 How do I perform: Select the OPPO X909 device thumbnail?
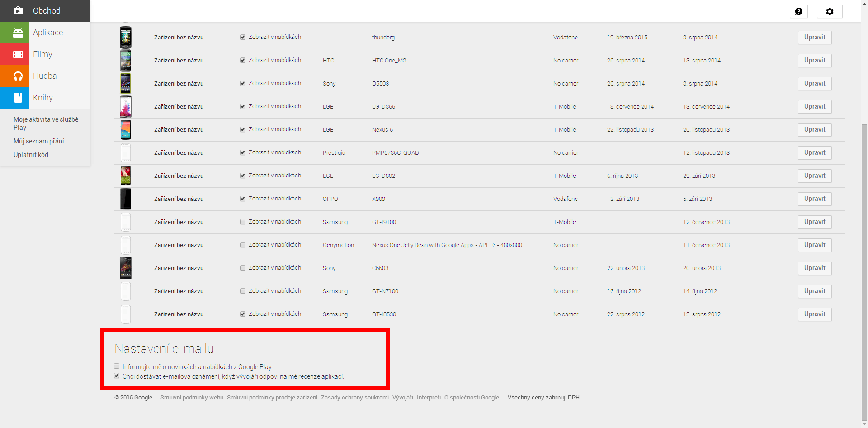click(x=126, y=199)
